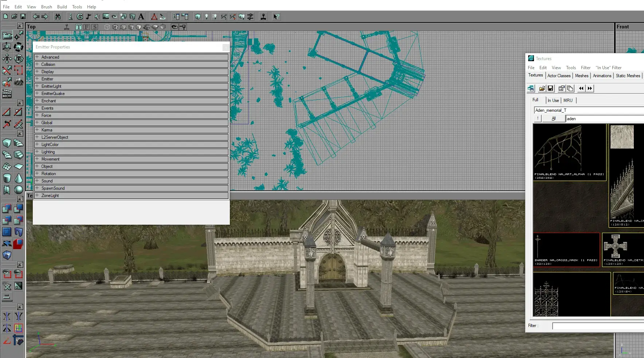Open the Filter menu in Textures browser
This screenshot has width=644, height=358.
(x=585, y=68)
